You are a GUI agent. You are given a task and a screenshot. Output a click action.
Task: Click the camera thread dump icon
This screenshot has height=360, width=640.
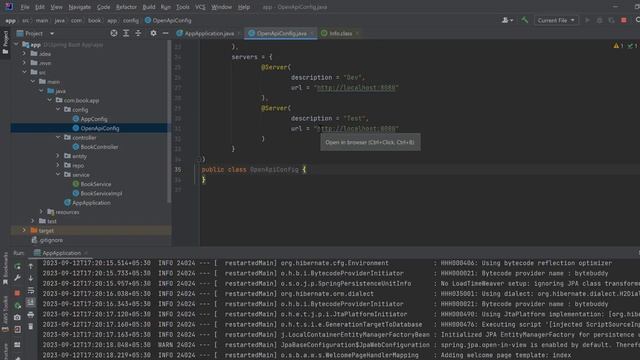pos(17,317)
